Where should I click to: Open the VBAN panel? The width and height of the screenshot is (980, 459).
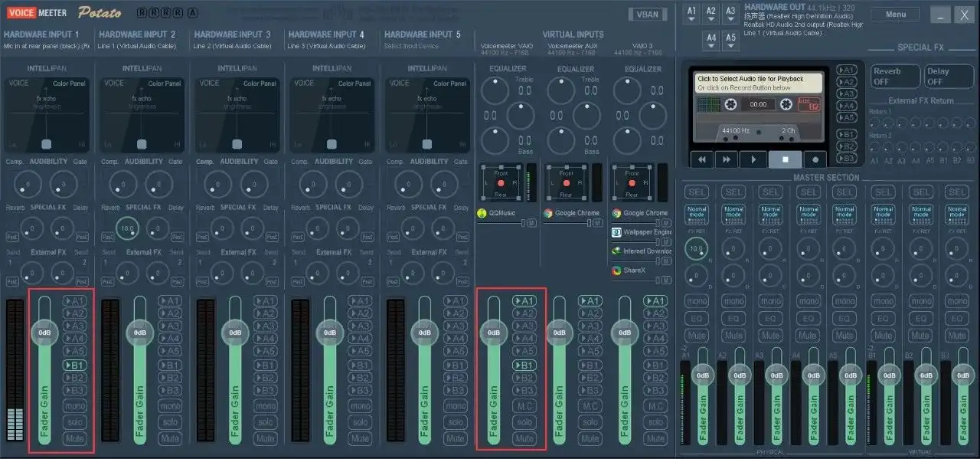647,14
